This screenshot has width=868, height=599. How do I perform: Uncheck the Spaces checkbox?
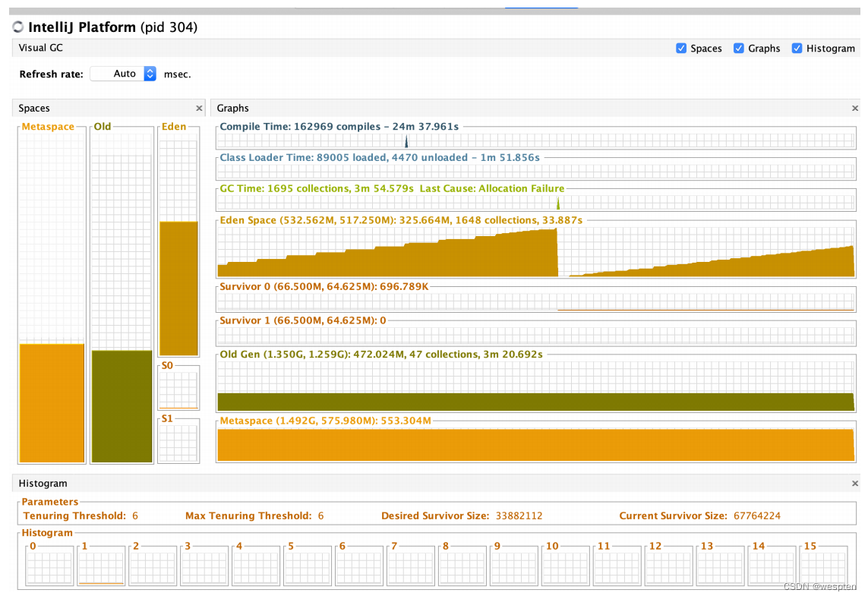point(681,48)
